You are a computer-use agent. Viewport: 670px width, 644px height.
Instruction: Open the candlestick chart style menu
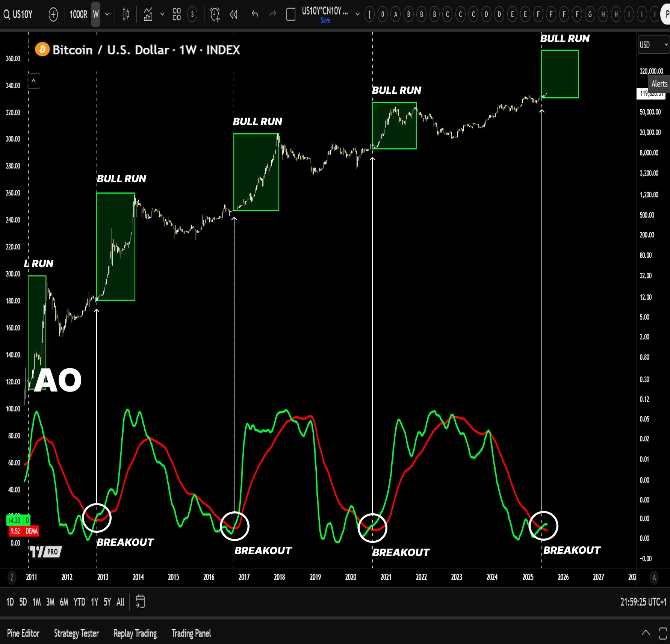(126, 15)
